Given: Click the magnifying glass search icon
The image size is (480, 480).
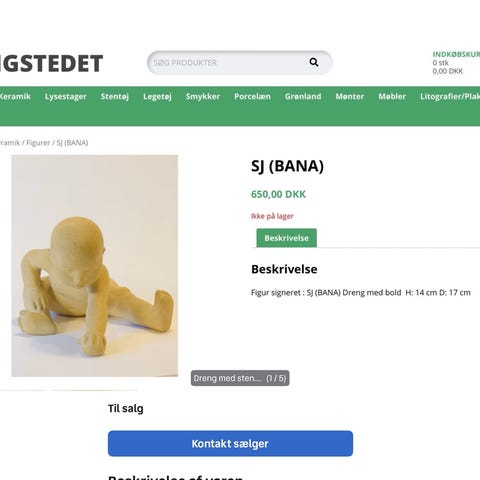Looking at the screenshot, I should 314,62.
